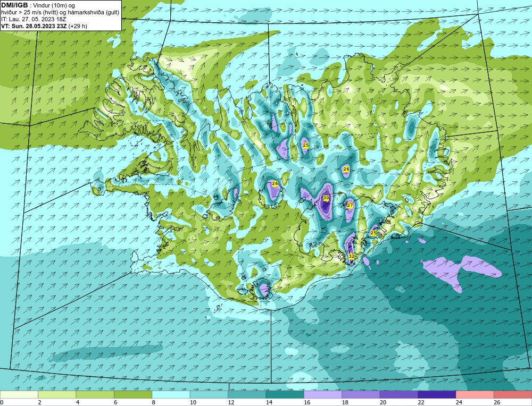The width and height of the screenshot is (532, 406).
Task: Pick the above-26 m/s salmon red swatch
Action: 513,394
